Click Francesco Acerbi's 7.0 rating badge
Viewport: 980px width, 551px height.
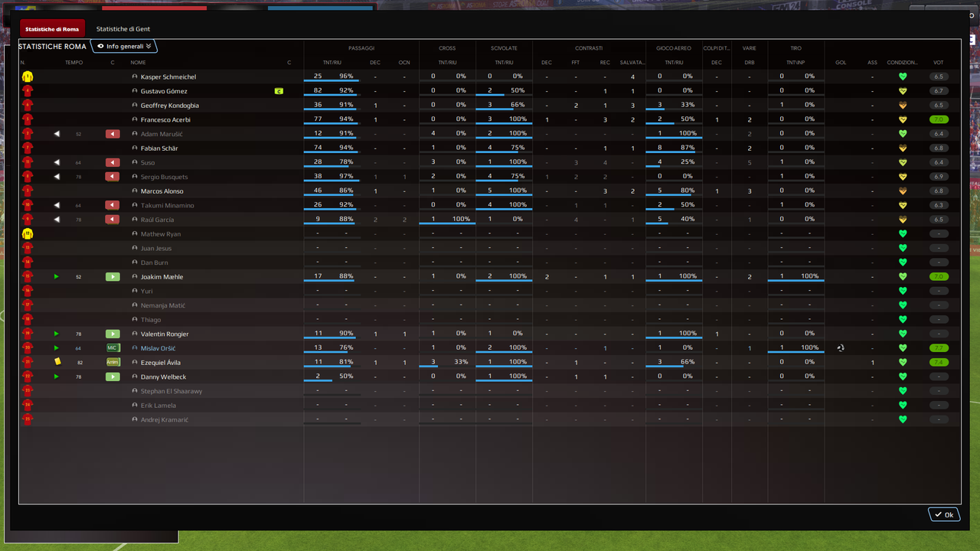pos(938,119)
